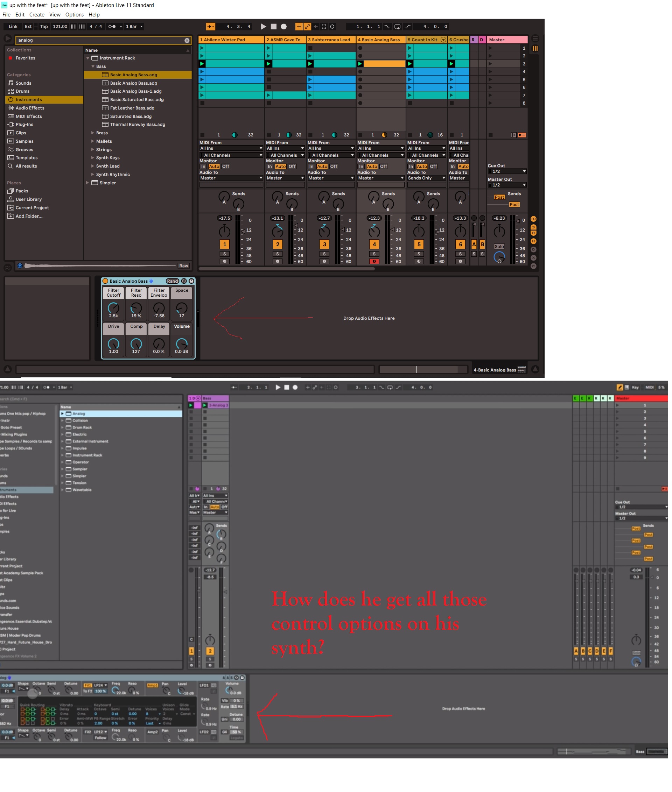The height and width of the screenshot is (792, 672).
Task: Deactivate track 4 by clicking its activator
Action: coord(374,244)
